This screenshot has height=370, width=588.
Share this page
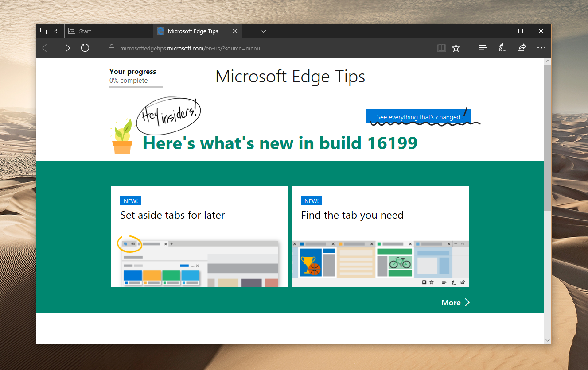pyautogui.click(x=522, y=48)
